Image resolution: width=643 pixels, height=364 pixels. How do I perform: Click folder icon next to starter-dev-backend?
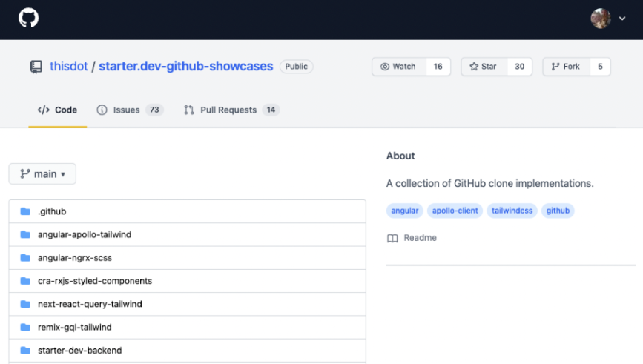(25, 351)
